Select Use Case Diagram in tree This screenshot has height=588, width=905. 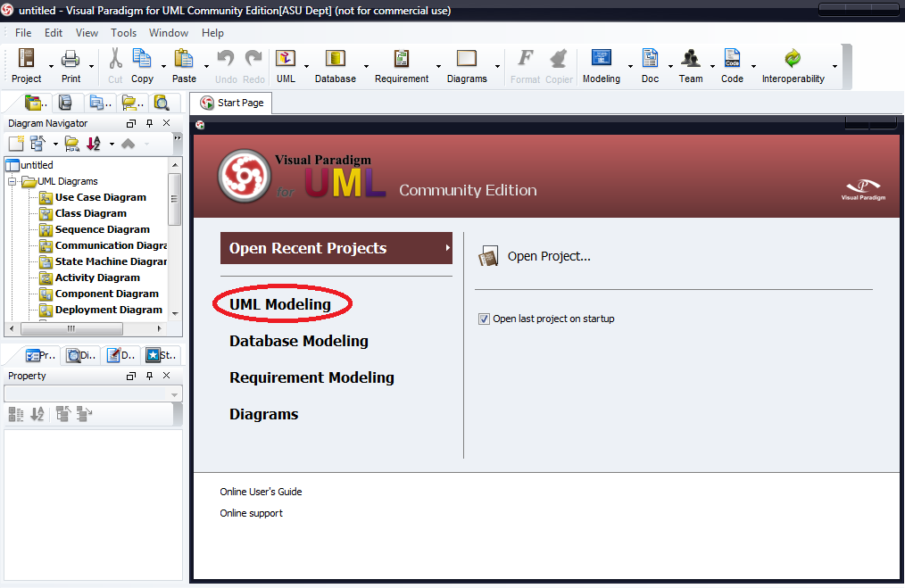click(x=101, y=197)
